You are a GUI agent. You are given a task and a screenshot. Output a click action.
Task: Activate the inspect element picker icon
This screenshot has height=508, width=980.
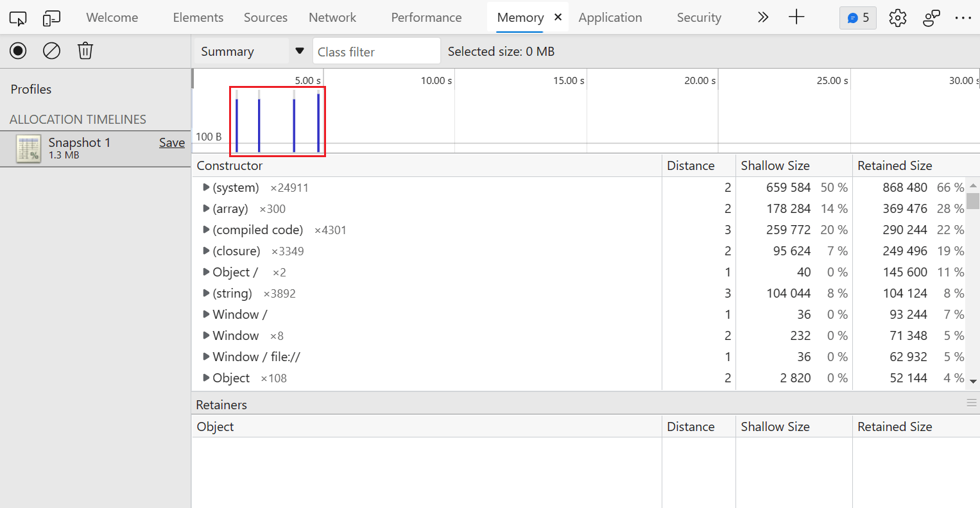pos(18,18)
